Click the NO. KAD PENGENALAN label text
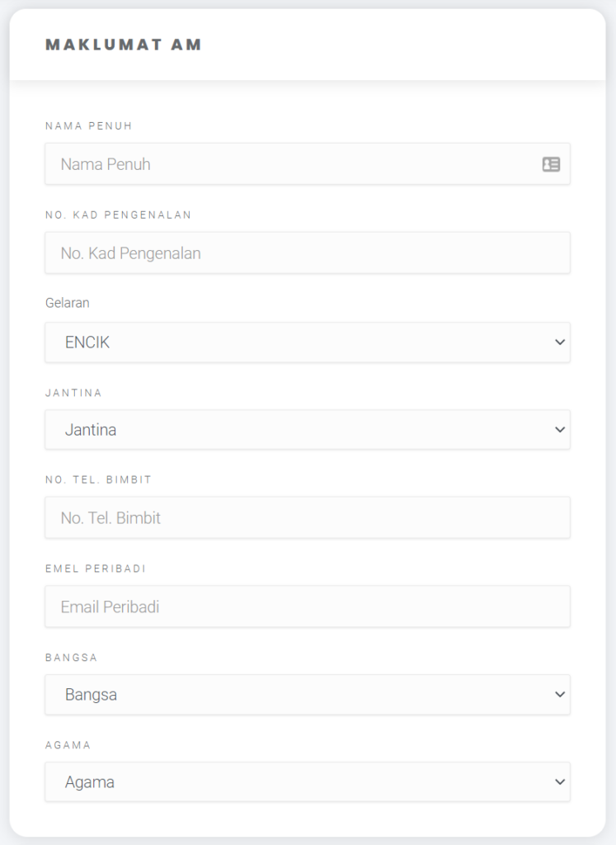Viewport: 616px width, 845px height. click(x=118, y=215)
